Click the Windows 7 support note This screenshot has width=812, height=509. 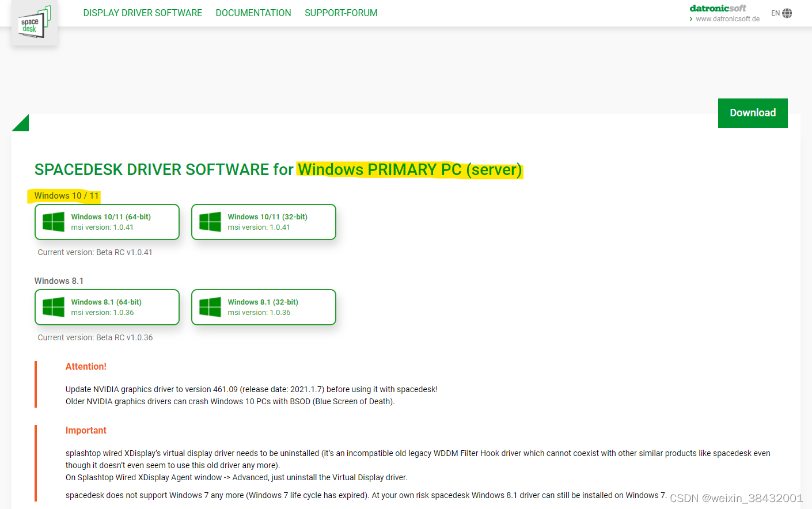tap(366, 495)
